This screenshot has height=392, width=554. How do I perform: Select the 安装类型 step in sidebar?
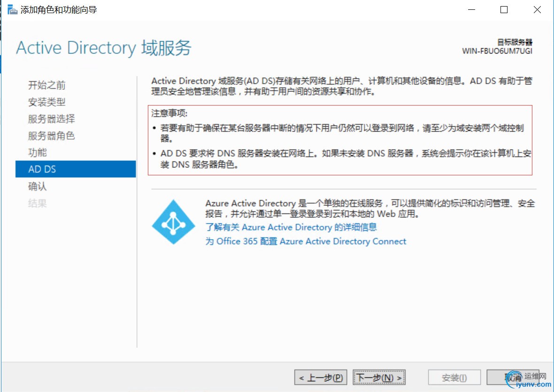pos(47,102)
